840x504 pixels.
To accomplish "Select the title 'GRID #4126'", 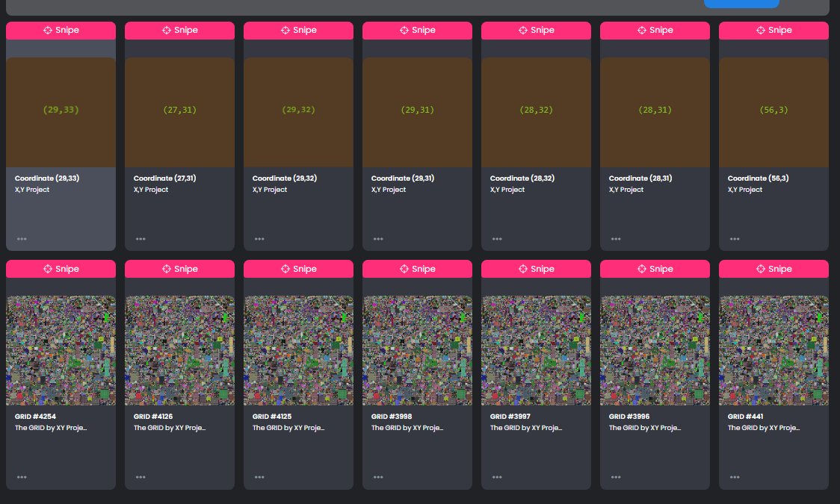I will point(153,416).
